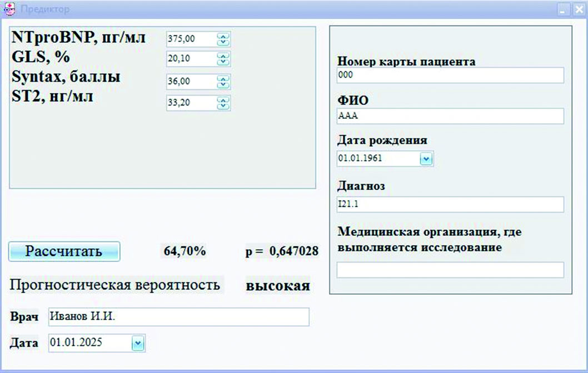Increase NTproBNP value with up arrow
This screenshot has width=588, height=373.
(x=223, y=36)
